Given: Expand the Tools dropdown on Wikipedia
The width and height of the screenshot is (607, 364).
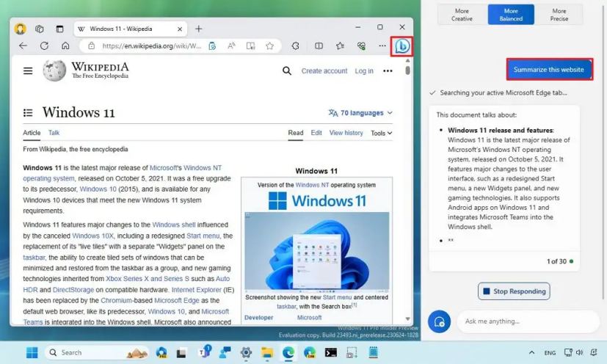Looking at the screenshot, I should pos(382,133).
